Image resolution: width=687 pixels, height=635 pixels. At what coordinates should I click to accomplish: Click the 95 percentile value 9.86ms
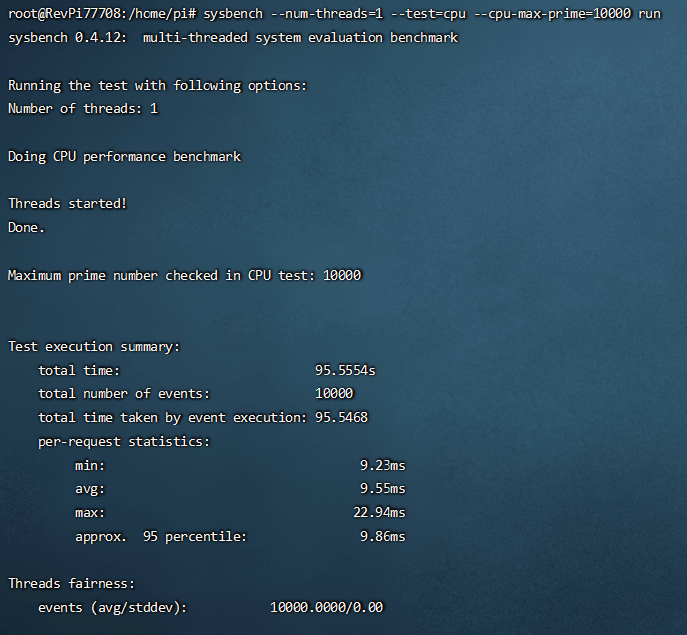(x=382, y=536)
